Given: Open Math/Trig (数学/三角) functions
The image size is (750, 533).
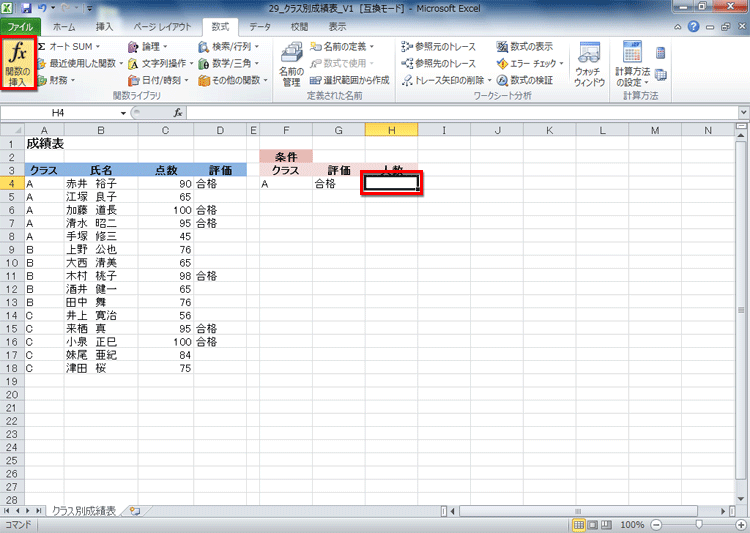Looking at the screenshot, I should (x=228, y=63).
